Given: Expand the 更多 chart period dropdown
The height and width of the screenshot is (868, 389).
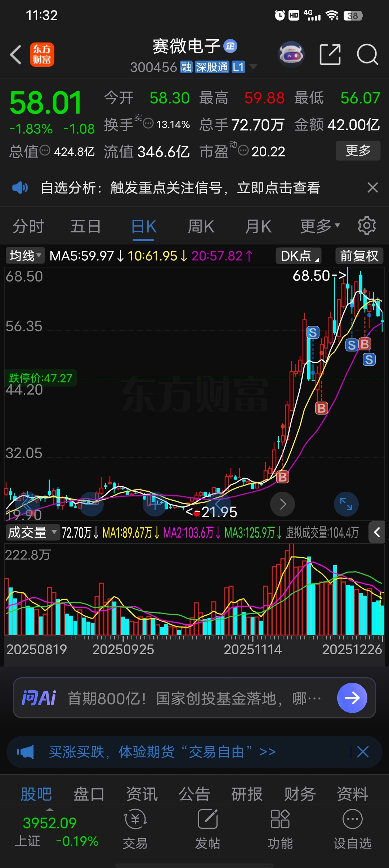Looking at the screenshot, I should 320,226.
